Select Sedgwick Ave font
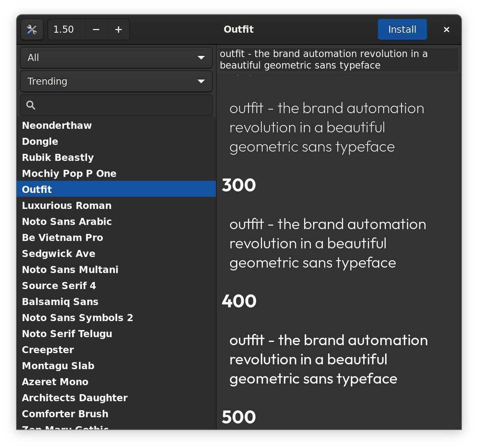This screenshot has height=448, width=478. coord(116,253)
